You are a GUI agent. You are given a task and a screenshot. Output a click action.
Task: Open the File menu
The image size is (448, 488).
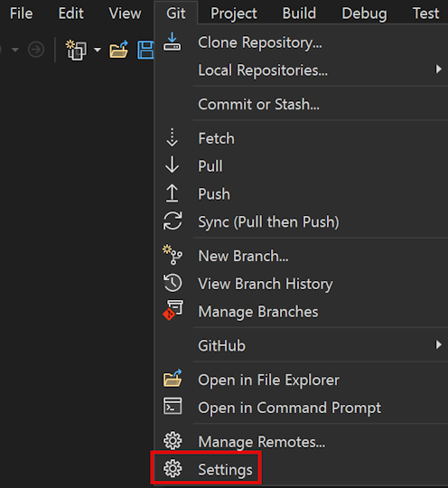click(21, 14)
